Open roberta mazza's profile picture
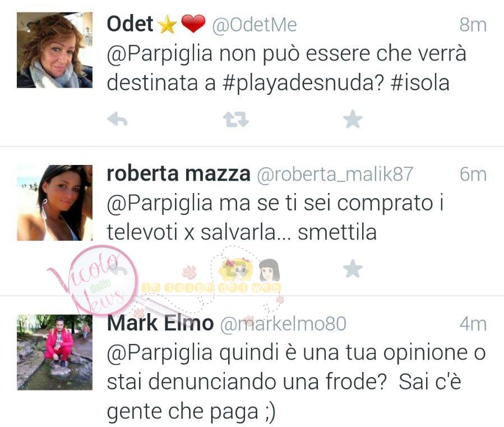 [x=54, y=203]
